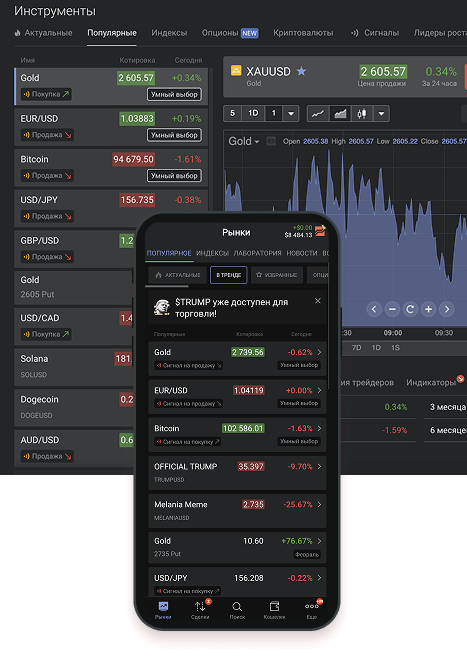Image resolution: width=467 pixels, height=659 pixels.
Task: Zoom out chart with minus control
Action: click(x=392, y=309)
